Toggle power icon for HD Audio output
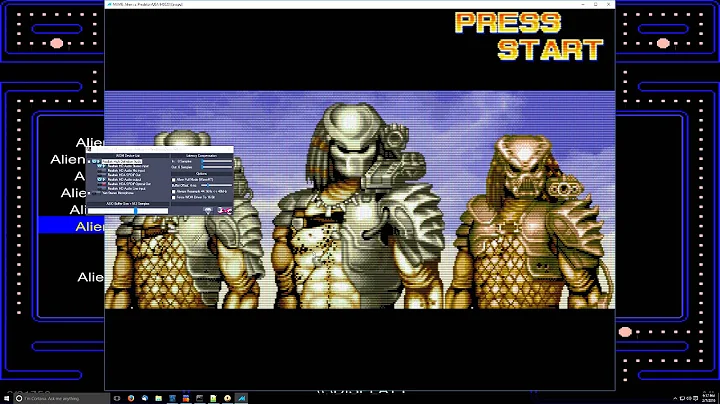 pyautogui.click(x=100, y=180)
